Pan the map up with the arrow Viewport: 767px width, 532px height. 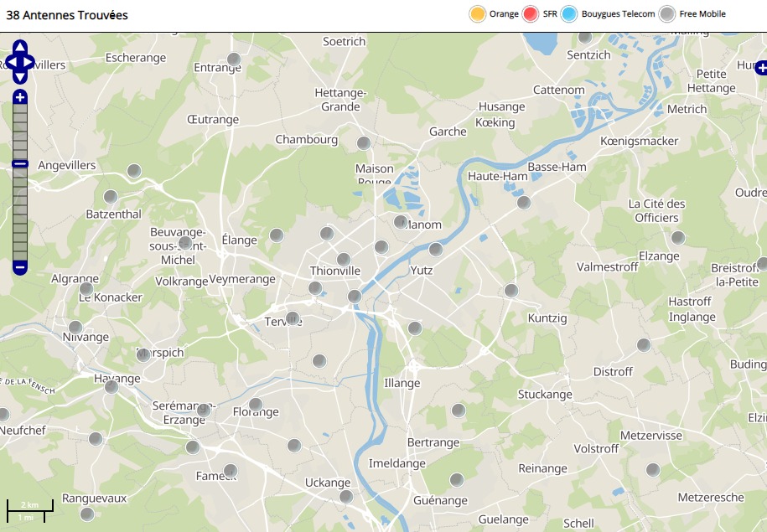pos(20,45)
